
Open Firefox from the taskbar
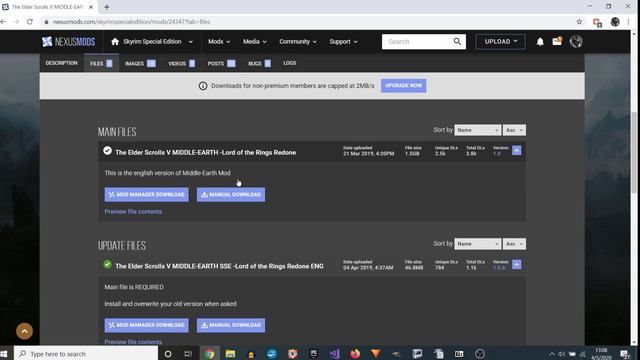click(355, 353)
